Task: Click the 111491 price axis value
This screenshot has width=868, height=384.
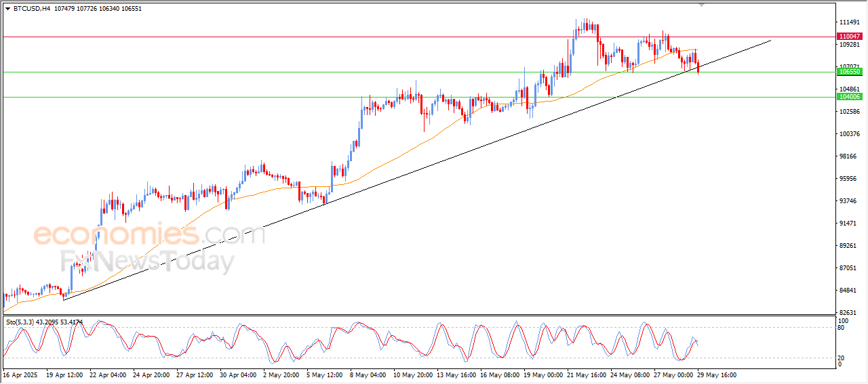Action: [850, 22]
